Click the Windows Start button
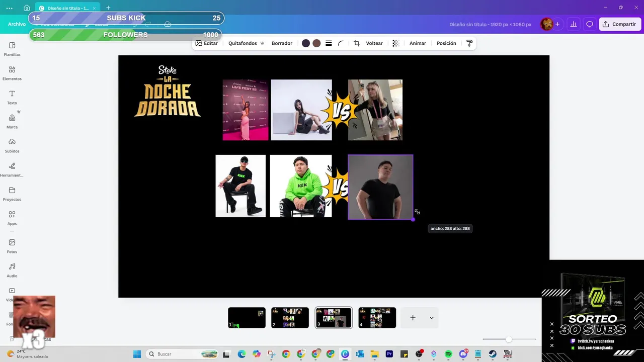644x362 pixels. click(137, 354)
